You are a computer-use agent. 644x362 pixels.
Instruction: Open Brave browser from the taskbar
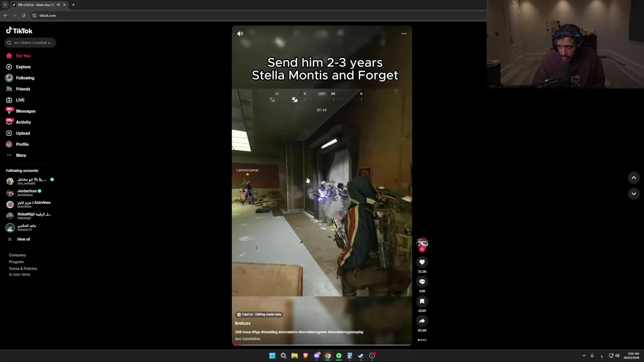(x=305, y=356)
